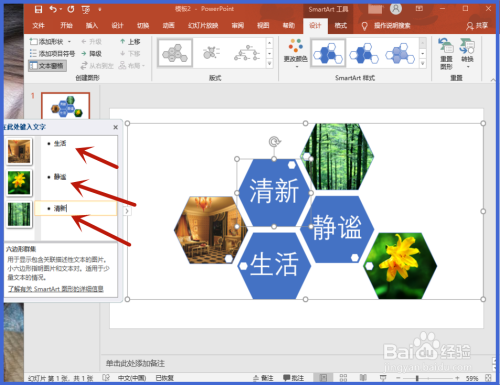The width and height of the screenshot is (500, 385).
Task: Select the second layout thumbnail in 版式 gallery
Action: (211, 53)
